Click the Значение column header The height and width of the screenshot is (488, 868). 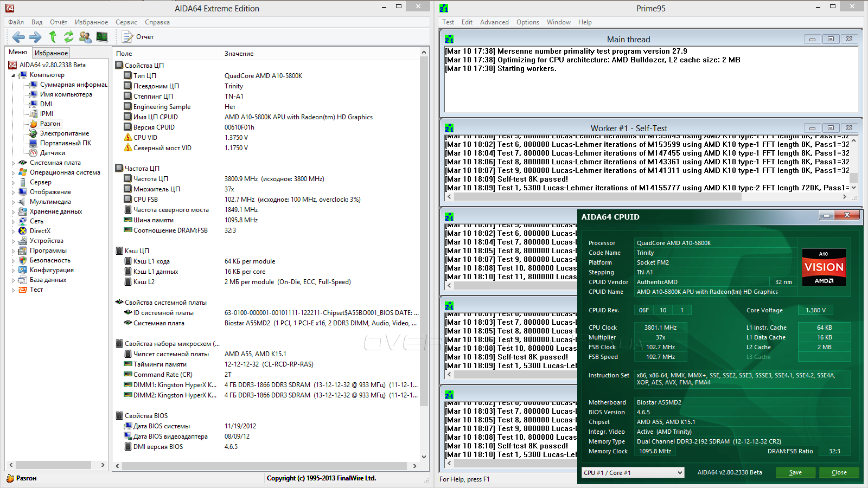239,54
